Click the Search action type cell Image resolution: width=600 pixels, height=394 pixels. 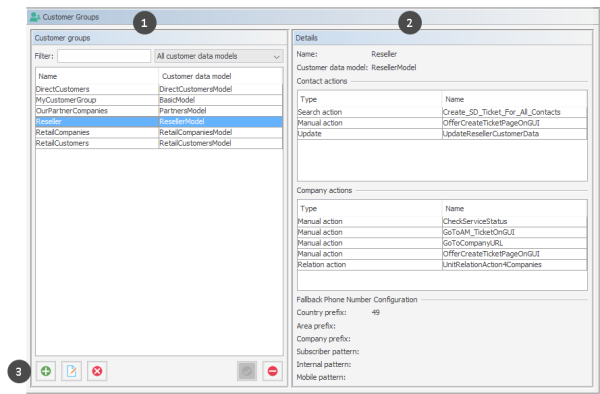tap(370, 112)
